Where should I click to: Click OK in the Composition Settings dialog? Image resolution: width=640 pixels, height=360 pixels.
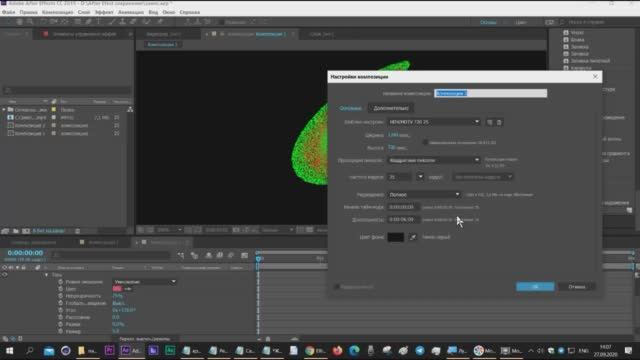(535, 287)
